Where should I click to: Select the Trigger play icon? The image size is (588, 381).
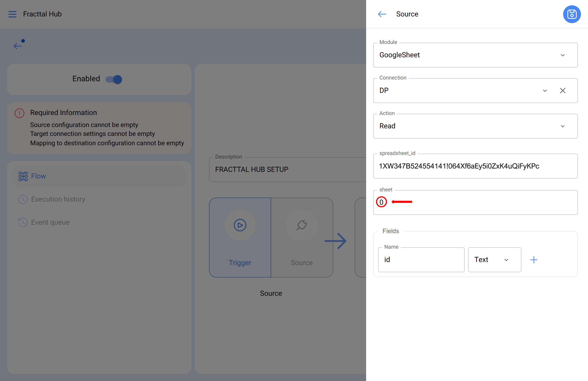240,225
